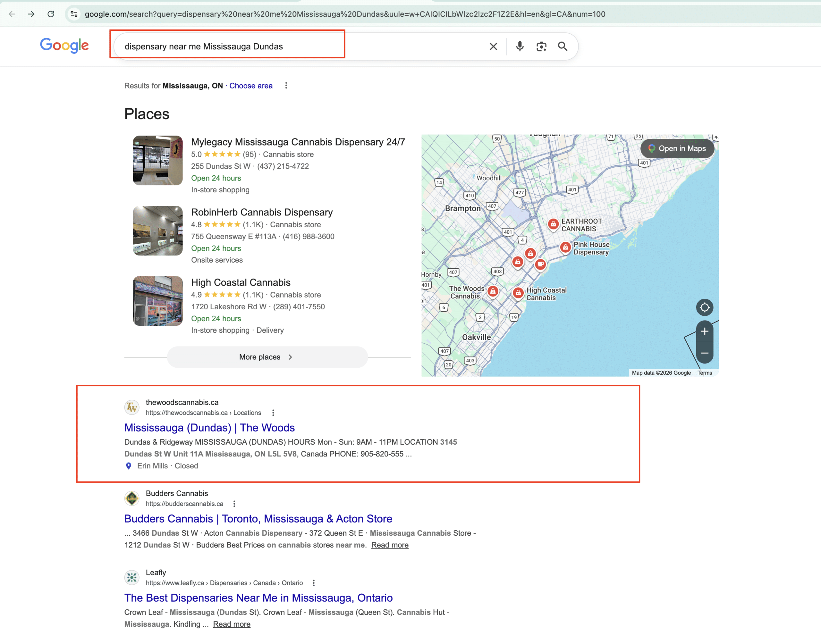Click High Coastal Cannabis map pin
The width and height of the screenshot is (821, 644).
coord(518,293)
